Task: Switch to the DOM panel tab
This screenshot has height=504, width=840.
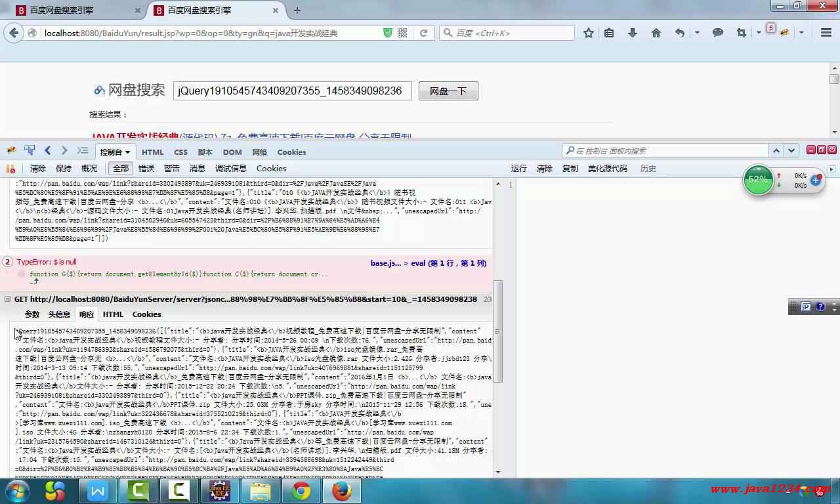Action: tap(232, 152)
